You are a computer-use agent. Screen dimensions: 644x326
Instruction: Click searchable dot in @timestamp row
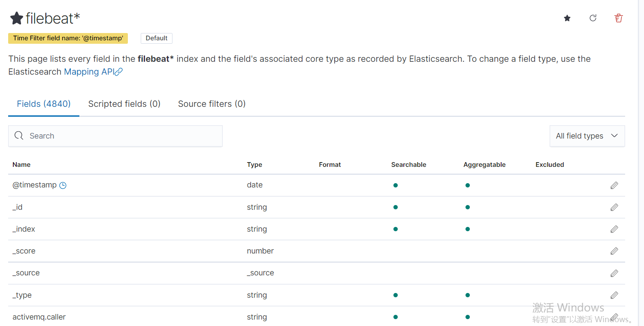pos(396,185)
